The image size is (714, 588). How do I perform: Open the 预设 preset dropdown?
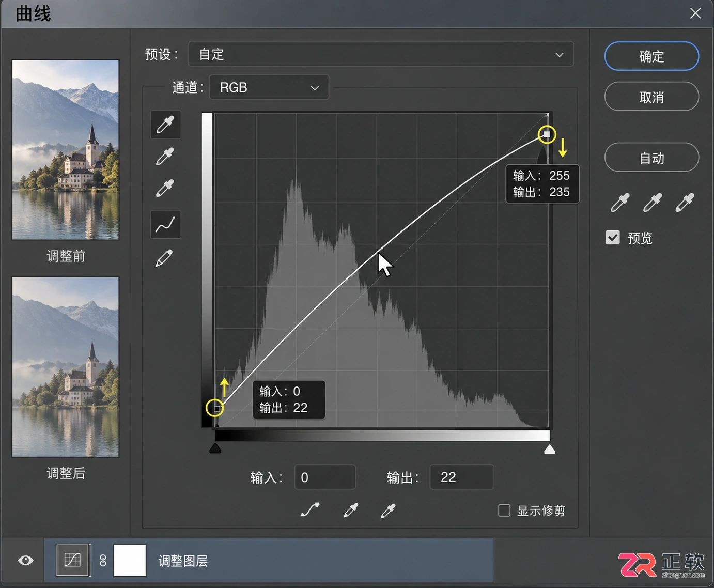point(381,54)
